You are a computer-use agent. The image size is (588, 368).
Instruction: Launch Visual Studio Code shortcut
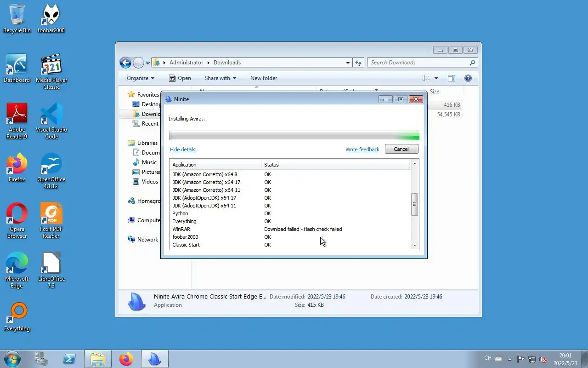pos(51,121)
